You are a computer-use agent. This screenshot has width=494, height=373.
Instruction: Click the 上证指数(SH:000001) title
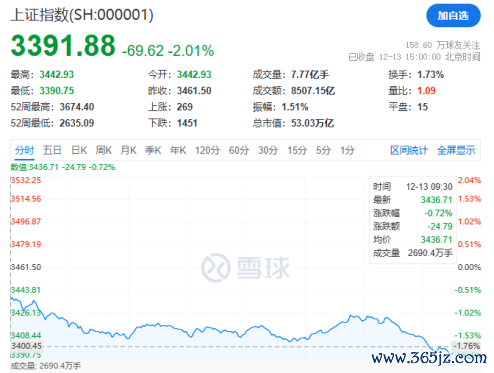82,15
